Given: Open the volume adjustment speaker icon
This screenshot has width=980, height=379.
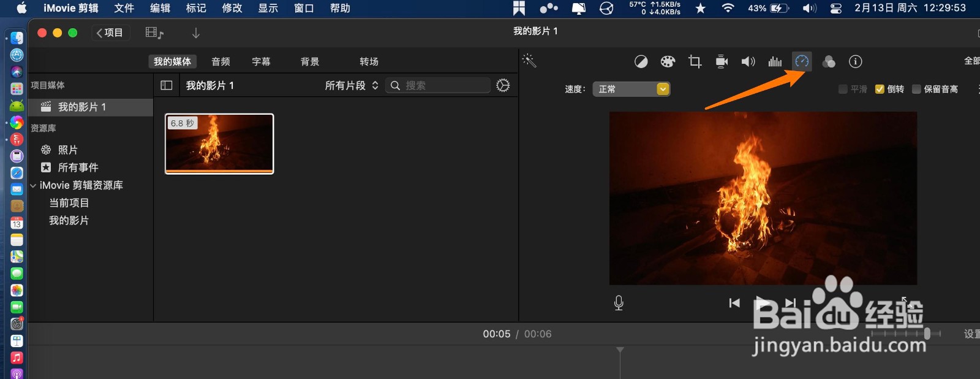Looking at the screenshot, I should tap(748, 61).
